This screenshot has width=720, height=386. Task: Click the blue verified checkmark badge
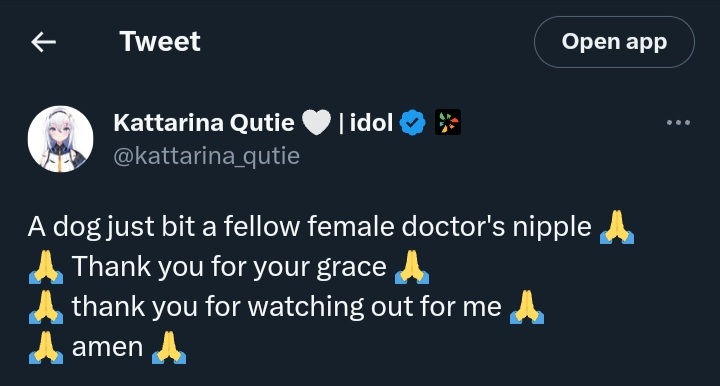pyautogui.click(x=413, y=123)
